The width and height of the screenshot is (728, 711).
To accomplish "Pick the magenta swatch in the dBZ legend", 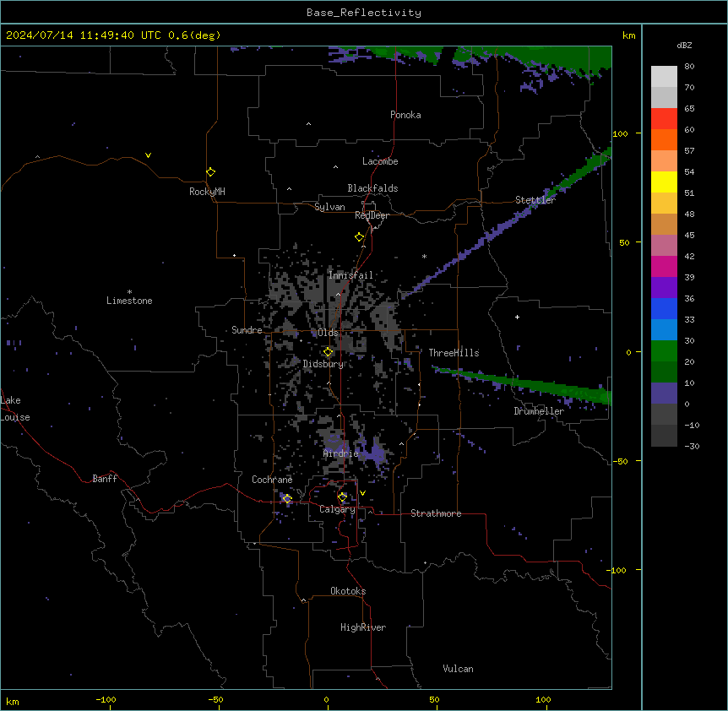I will 664,266.
